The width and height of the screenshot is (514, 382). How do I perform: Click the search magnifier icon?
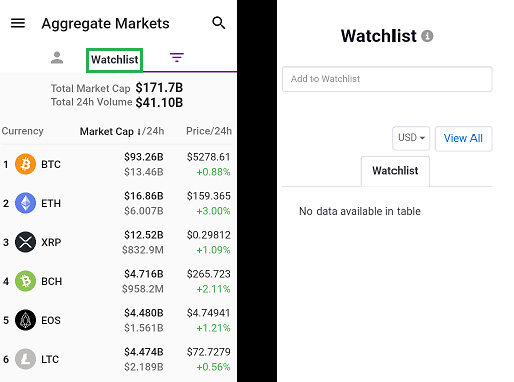[219, 23]
